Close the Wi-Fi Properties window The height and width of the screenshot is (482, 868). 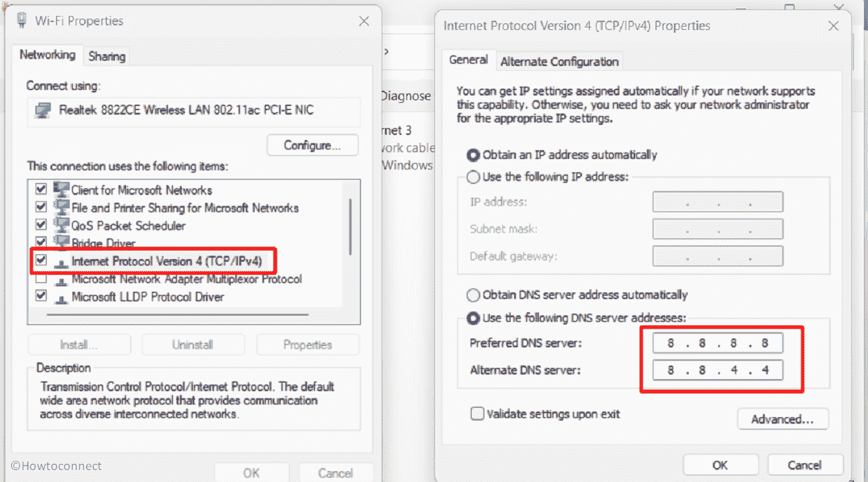click(364, 21)
